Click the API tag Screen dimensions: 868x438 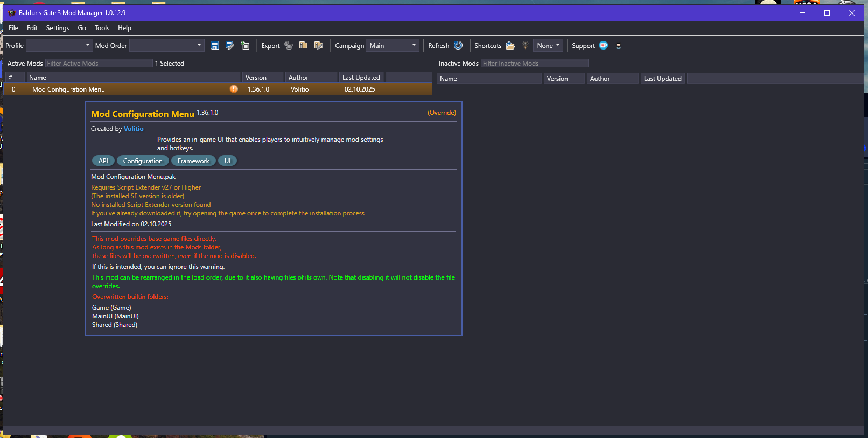(103, 161)
